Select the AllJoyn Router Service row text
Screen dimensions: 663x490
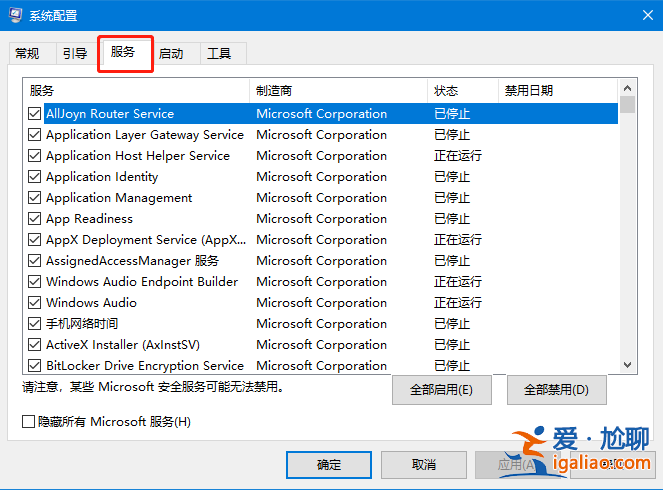tap(110, 114)
